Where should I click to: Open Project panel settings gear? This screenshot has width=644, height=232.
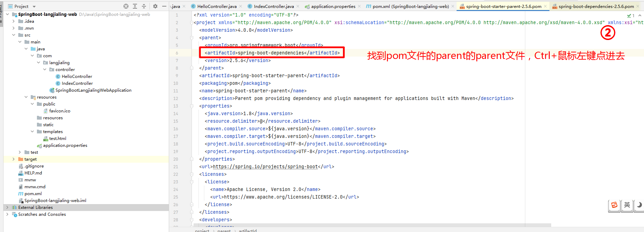pyautogui.click(x=155, y=6)
